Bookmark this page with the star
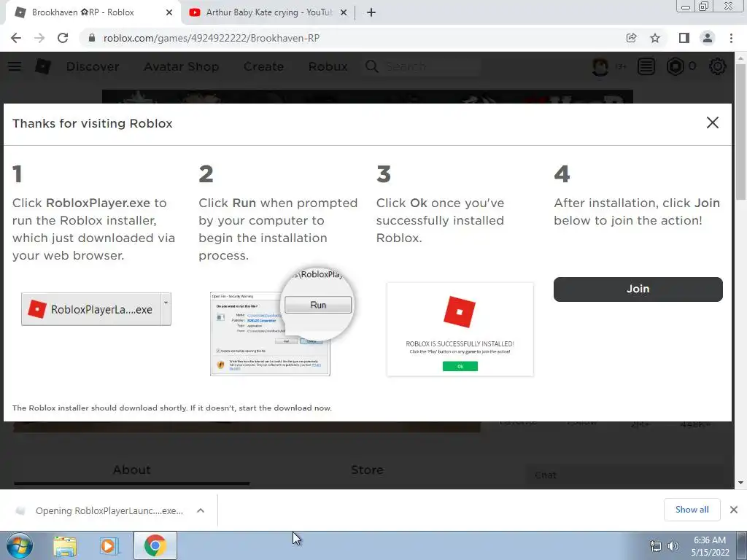The width and height of the screenshot is (747, 560). pyautogui.click(x=655, y=38)
